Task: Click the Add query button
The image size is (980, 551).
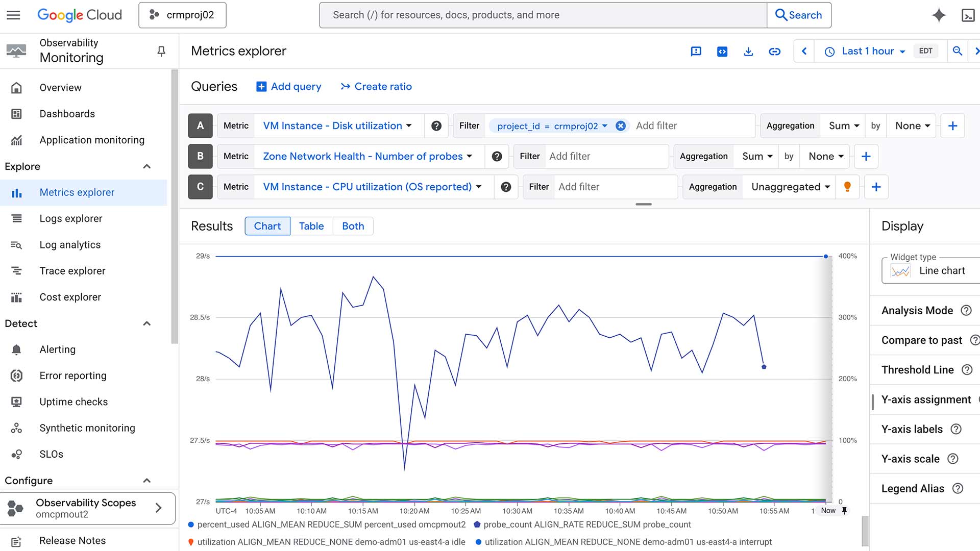Action: pyautogui.click(x=288, y=86)
